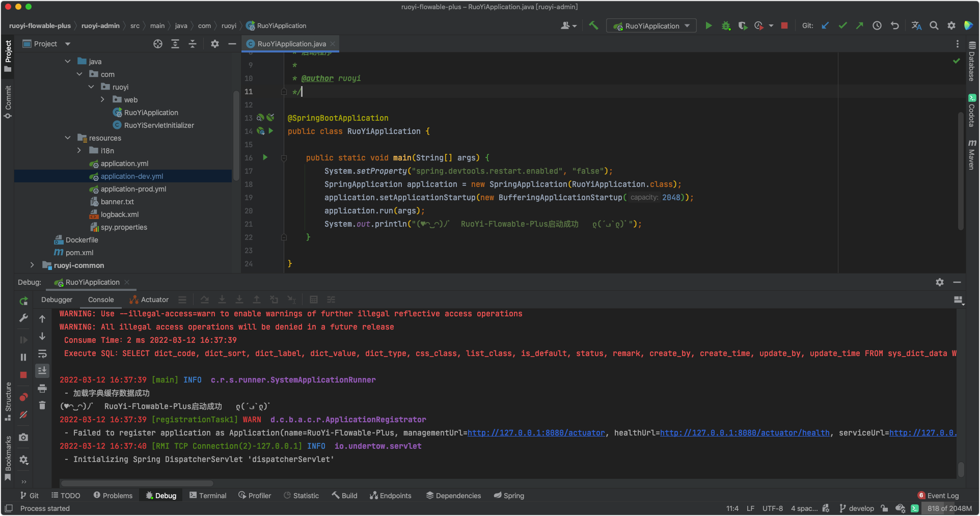Open the Translate plugin icon
The height and width of the screenshot is (516, 980).
(x=916, y=25)
